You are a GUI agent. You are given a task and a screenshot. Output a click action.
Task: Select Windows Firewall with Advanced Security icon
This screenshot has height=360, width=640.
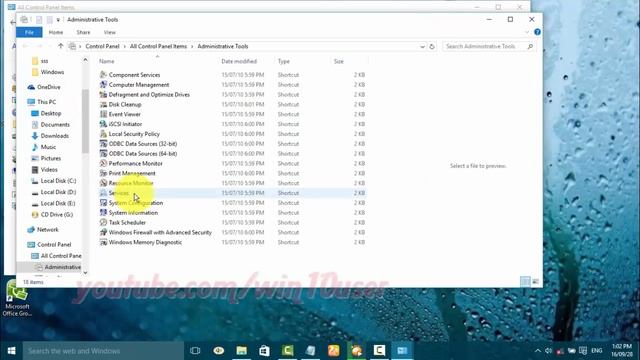[103, 232]
